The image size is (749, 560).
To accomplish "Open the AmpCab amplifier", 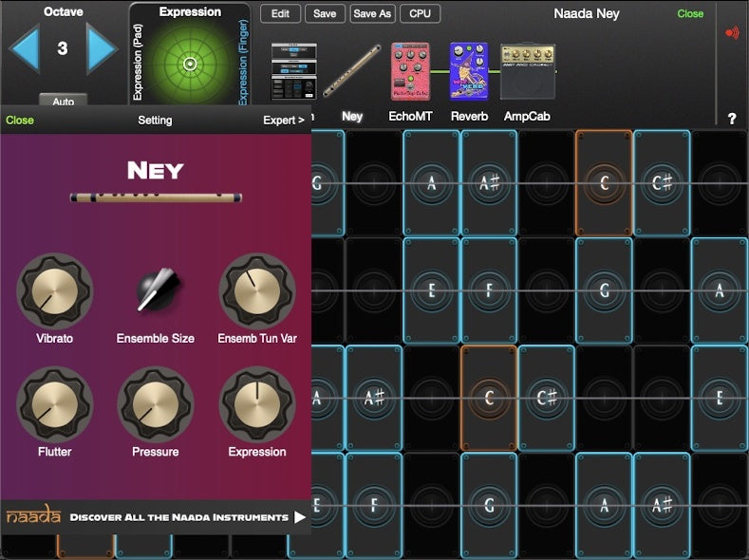I will coord(528,72).
